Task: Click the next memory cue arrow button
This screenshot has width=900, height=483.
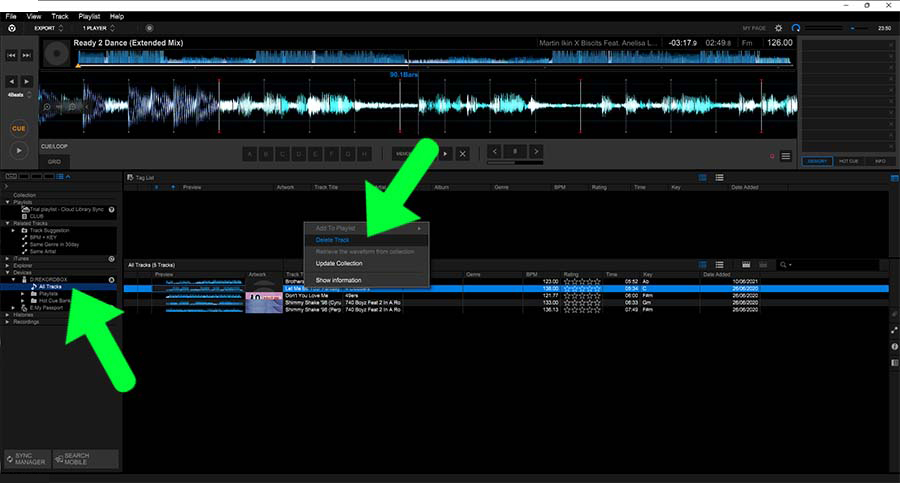Action: pyautogui.click(x=445, y=154)
